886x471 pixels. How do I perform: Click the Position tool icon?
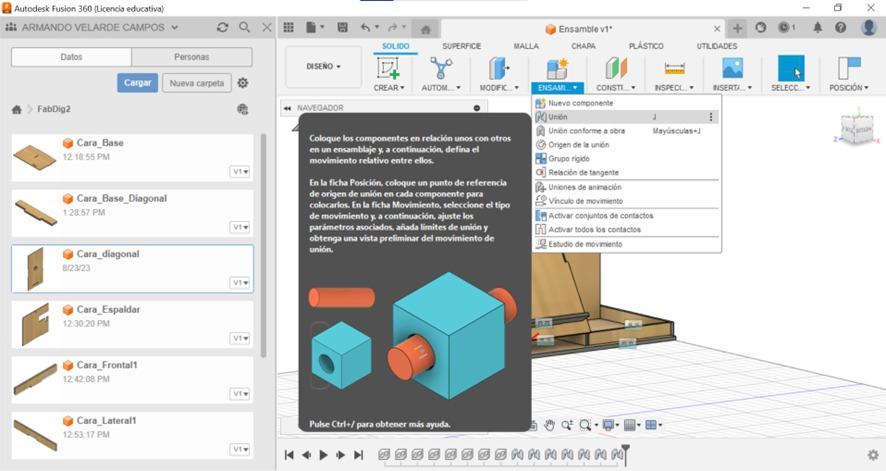(849, 68)
